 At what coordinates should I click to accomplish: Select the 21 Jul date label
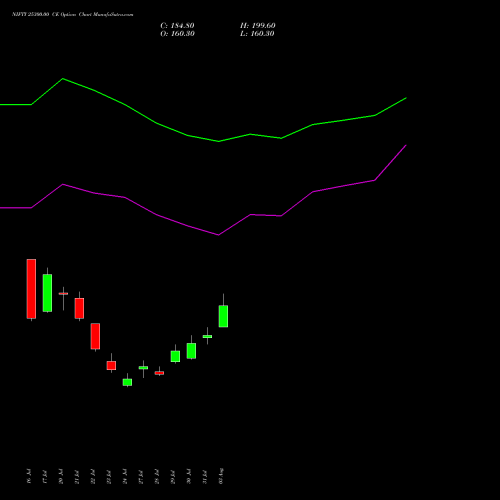pos(77,476)
